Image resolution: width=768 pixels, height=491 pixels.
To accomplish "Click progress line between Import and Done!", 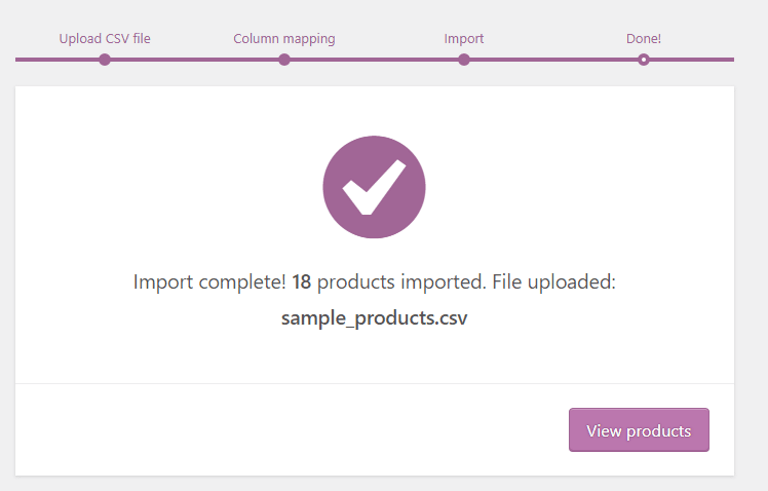I will pos(554,60).
